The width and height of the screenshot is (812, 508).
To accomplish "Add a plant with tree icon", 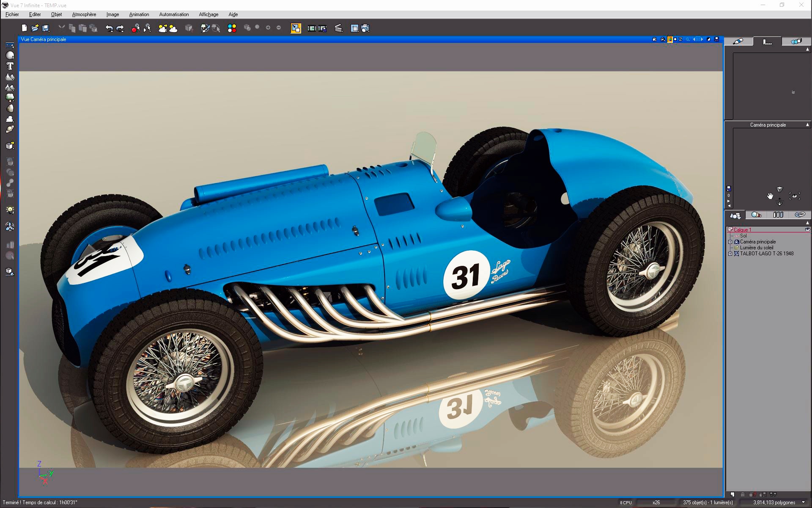I will 10,97.
